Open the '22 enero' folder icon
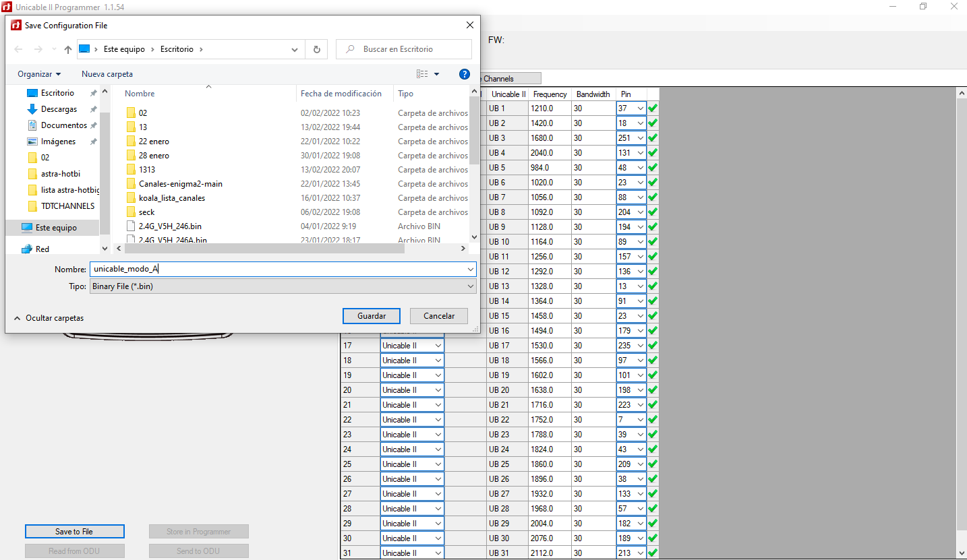This screenshot has height=560, width=967. (x=131, y=142)
